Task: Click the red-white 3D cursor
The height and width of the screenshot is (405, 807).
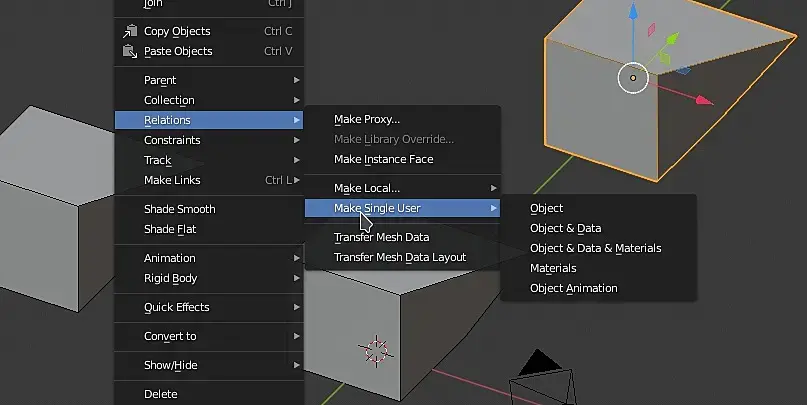Action: tap(376, 349)
